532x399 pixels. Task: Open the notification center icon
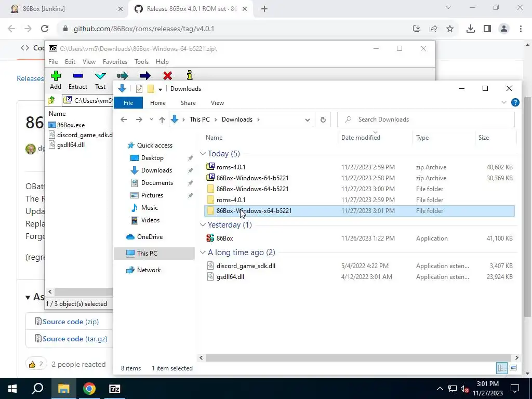[515, 389]
